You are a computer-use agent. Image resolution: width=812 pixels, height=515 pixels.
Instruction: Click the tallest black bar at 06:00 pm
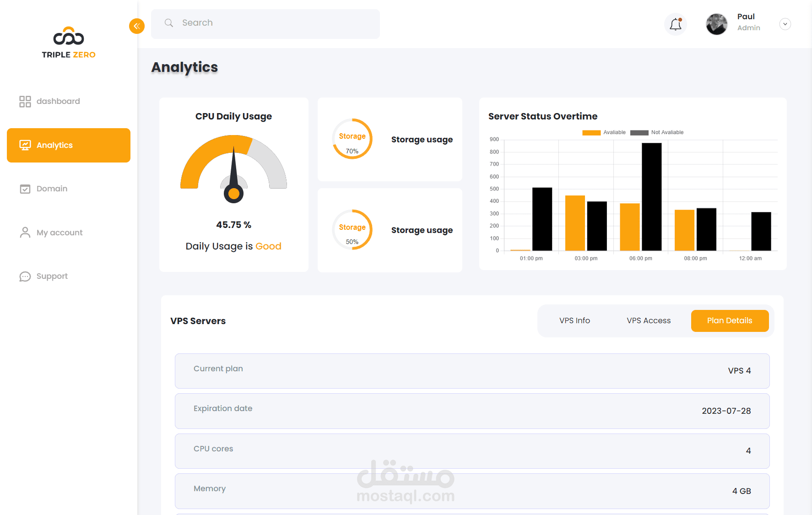652,197
